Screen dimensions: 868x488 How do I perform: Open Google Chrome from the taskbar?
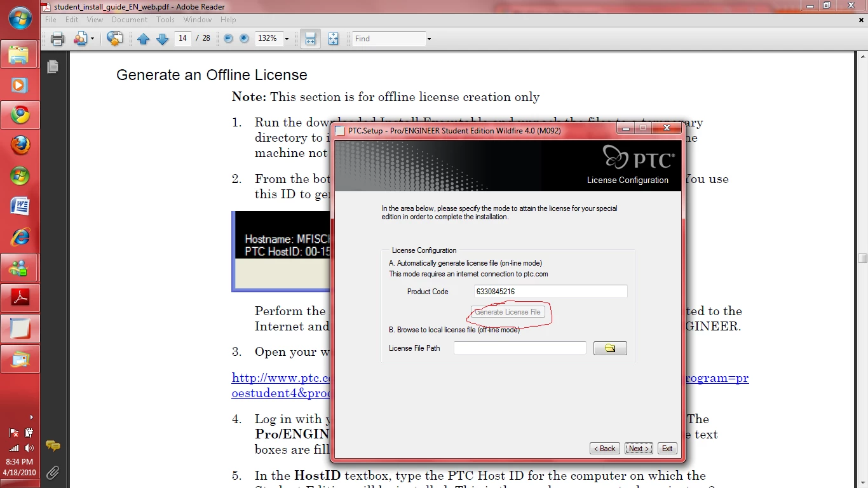pos(20,115)
